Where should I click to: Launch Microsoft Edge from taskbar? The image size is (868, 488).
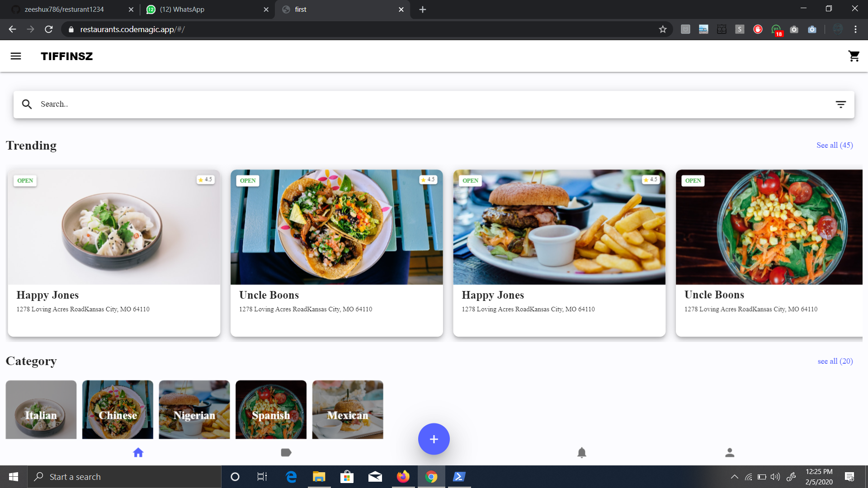click(291, 477)
